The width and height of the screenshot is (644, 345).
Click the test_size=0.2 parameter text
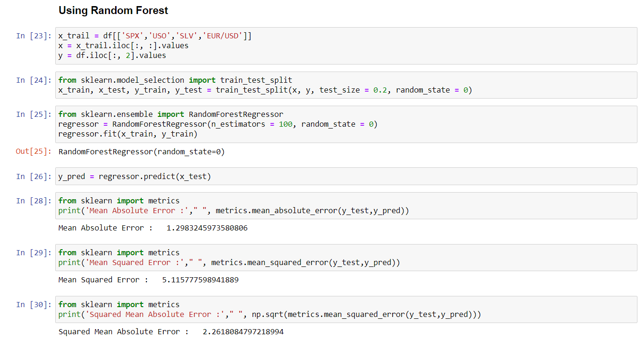pyautogui.click(x=352, y=89)
